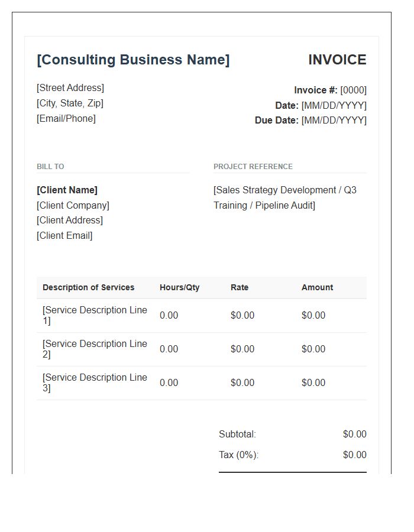Click the Date: [MM/DD/YYYY] line

321,106
